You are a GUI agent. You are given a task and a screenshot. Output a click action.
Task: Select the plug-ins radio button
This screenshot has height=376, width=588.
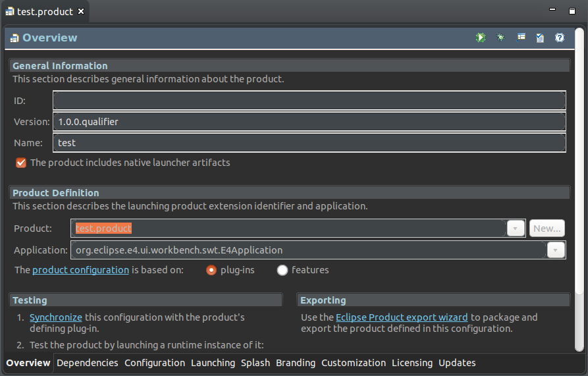tap(211, 270)
